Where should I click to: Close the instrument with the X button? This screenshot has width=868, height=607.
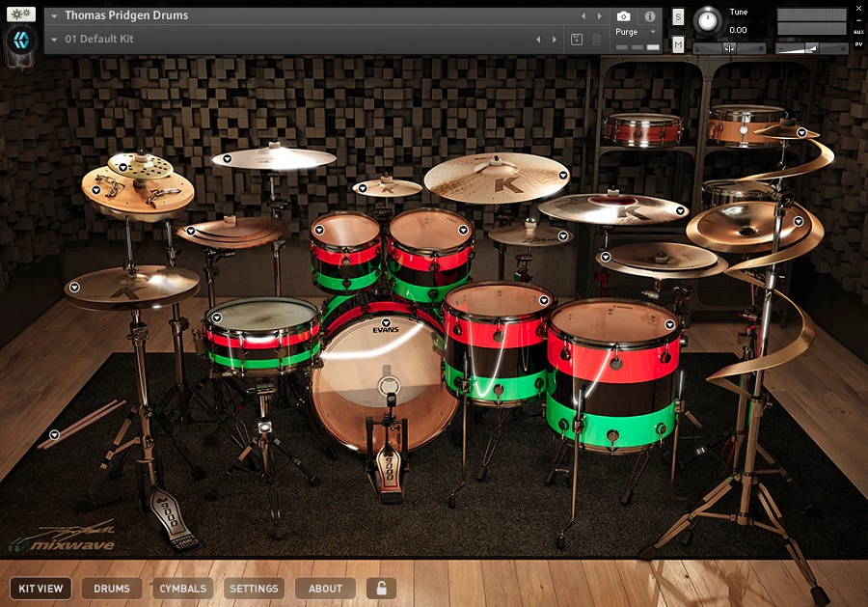coord(858,9)
